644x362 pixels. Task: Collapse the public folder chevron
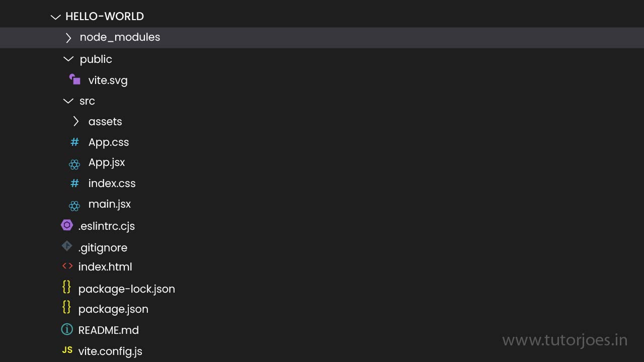[x=68, y=59]
